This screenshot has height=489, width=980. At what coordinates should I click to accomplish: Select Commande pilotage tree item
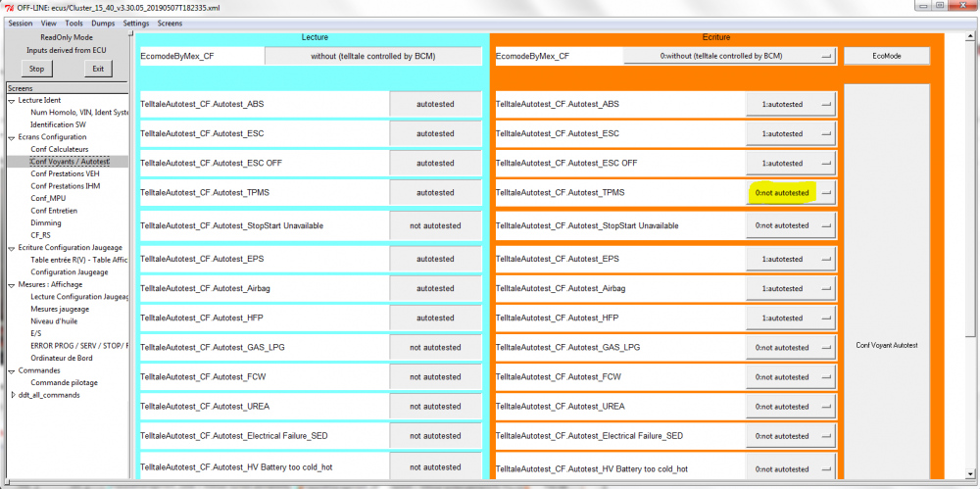coord(64,382)
